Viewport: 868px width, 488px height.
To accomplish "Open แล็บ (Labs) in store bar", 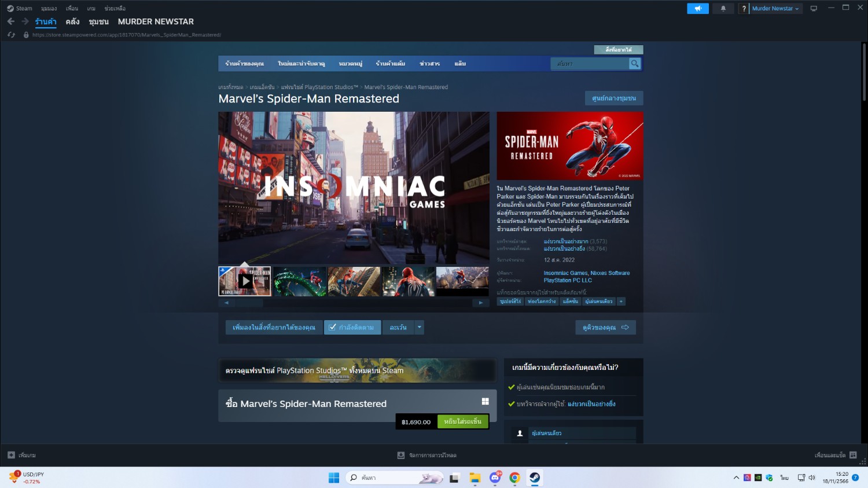I will (x=460, y=64).
